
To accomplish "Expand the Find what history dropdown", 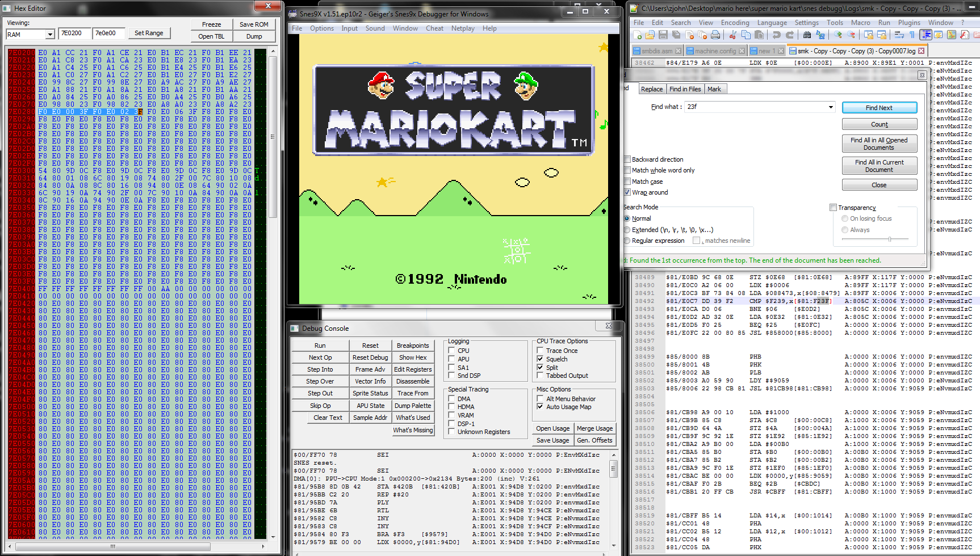I will [831, 107].
